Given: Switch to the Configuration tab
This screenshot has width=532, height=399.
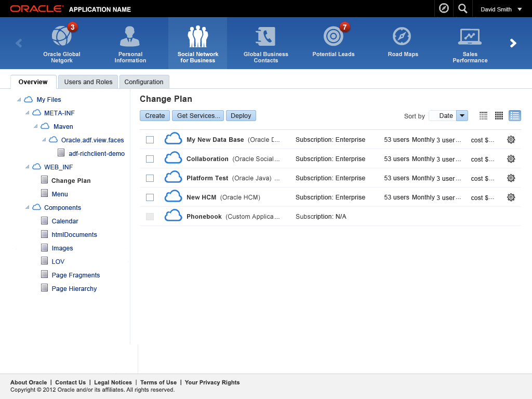Looking at the screenshot, I should click(144, 82).
